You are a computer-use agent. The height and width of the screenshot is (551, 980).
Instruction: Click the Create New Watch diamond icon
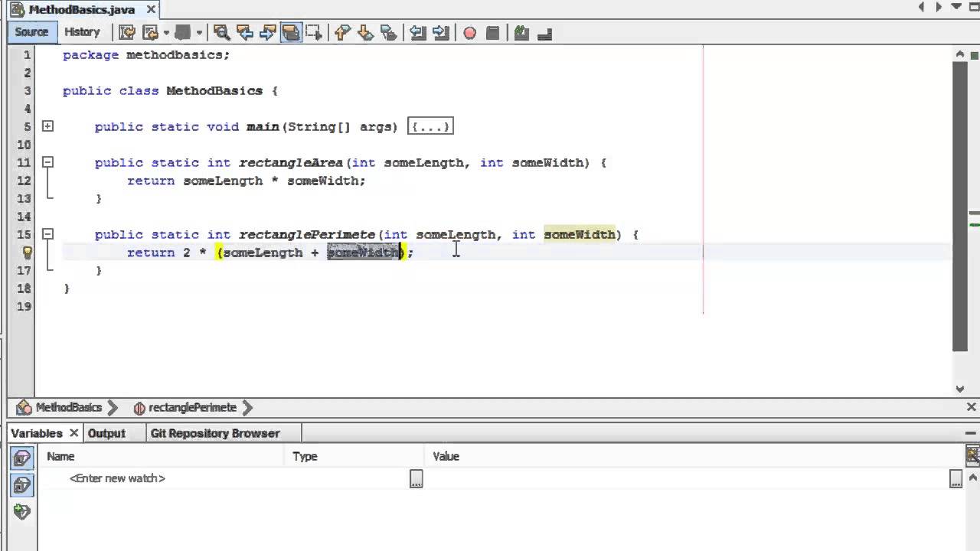coord(22,512)
